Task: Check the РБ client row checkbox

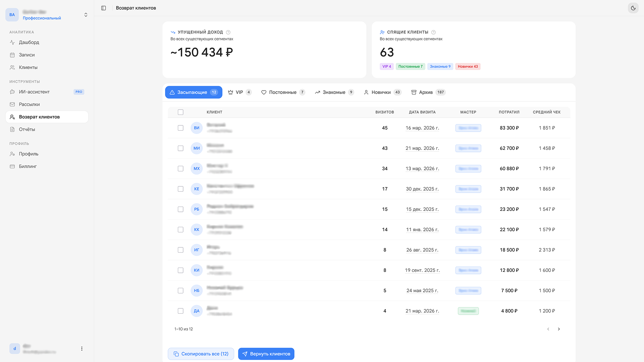Action: [x=180, y=209]
